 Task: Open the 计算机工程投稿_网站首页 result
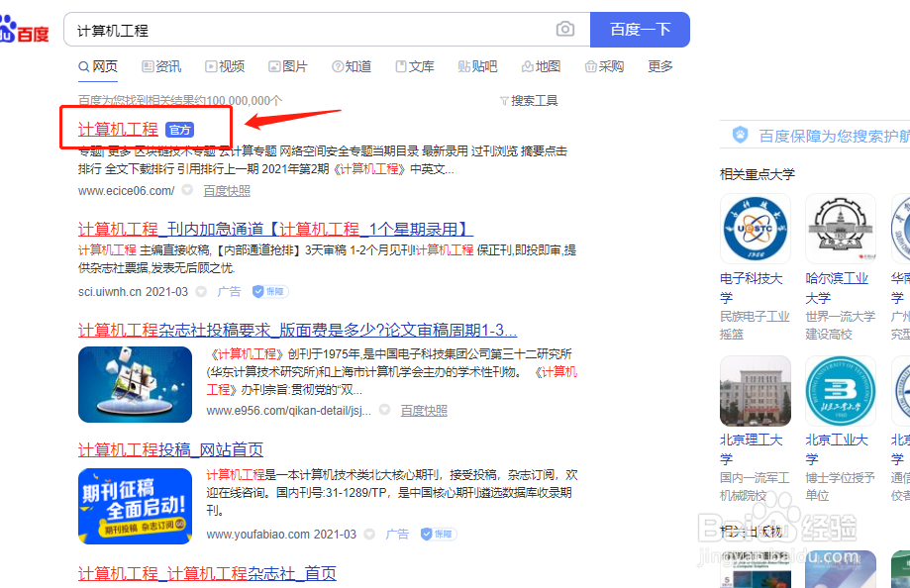(171, 448)
